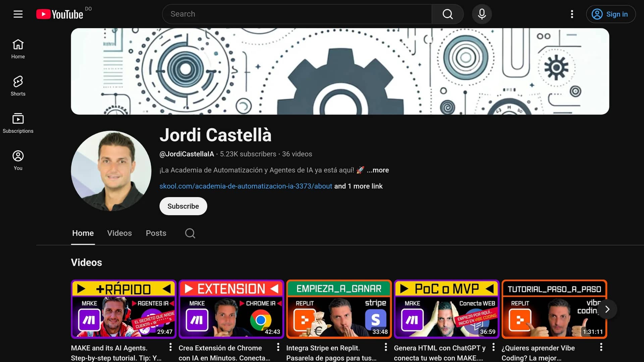
Task: Play the EXTENSION Chrome IA thumbnail
Action: (x=231, y=309)
